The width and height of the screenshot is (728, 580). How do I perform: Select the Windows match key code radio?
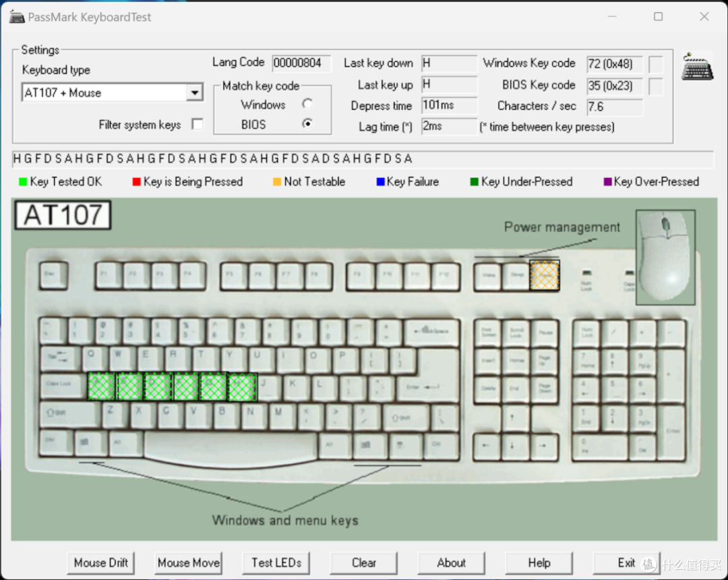pos(307,104)
